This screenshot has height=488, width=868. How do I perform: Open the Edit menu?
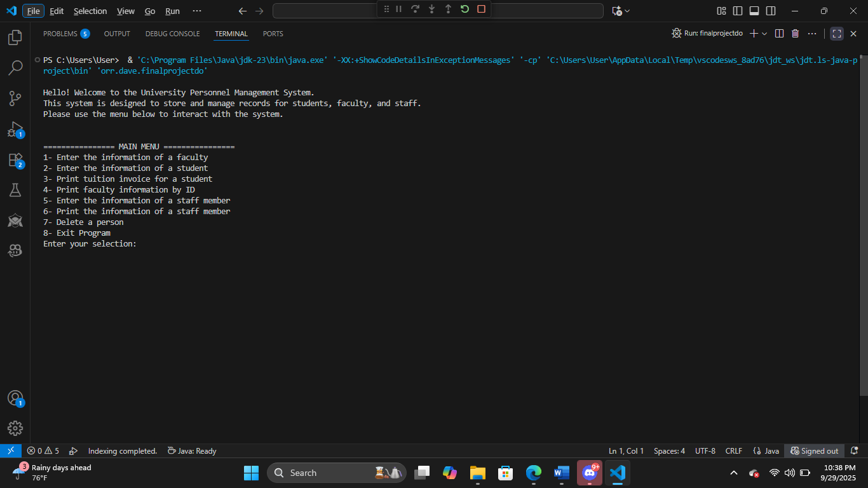coord(57,11)
